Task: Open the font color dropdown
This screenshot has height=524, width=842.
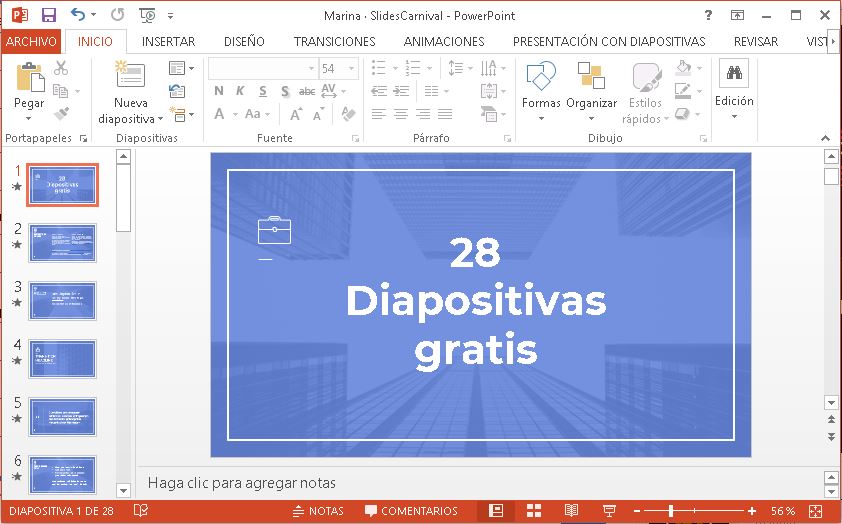Action: pos(235,114)
